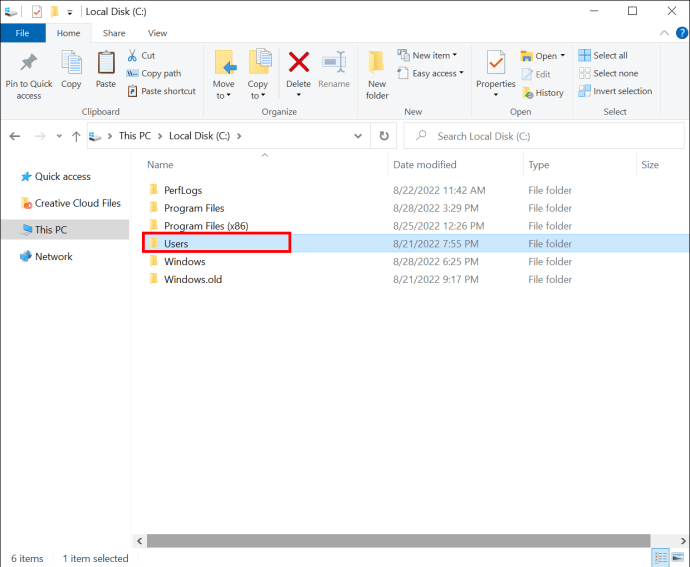Select the Program Files folder
690x567 pixels.
(194, 208)
